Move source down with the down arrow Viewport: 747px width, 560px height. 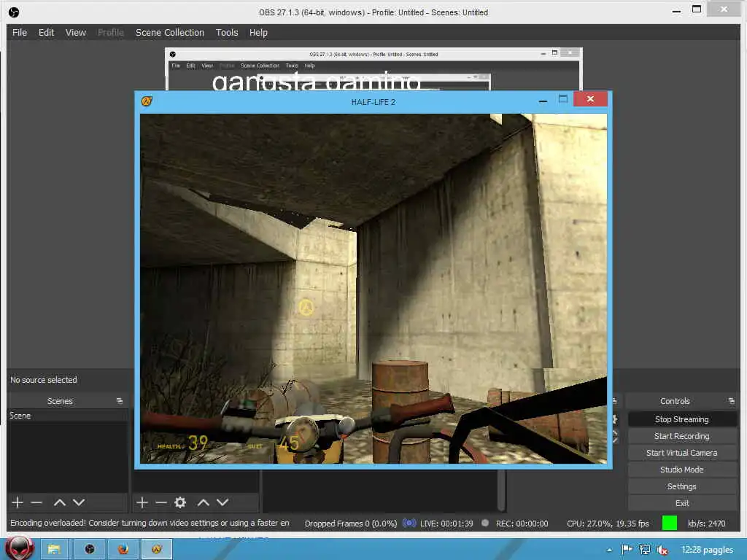coord(222,502)
